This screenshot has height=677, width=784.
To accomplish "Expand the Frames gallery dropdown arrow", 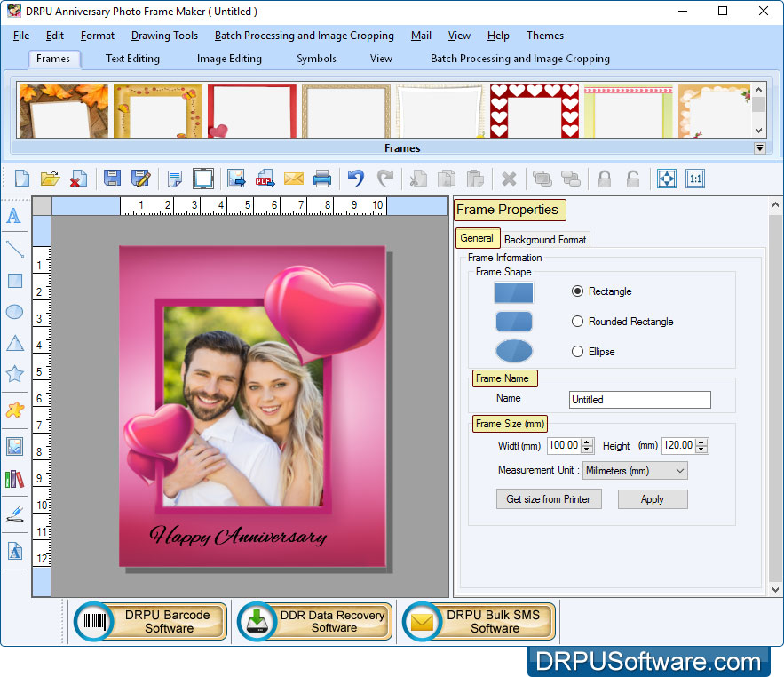I will (x=759, y=148).
